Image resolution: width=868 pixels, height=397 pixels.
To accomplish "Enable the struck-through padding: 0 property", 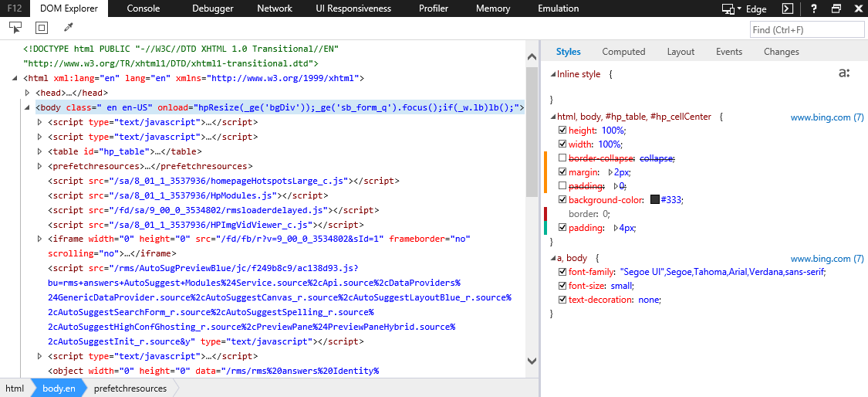I will pyautogui.click(x=562, y=185).
